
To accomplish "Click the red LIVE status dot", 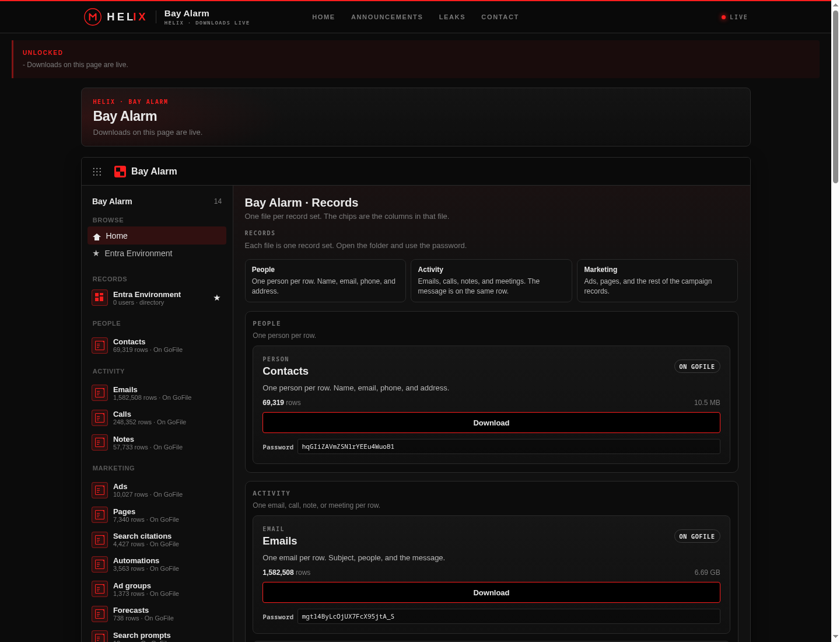I will (723, 17).
